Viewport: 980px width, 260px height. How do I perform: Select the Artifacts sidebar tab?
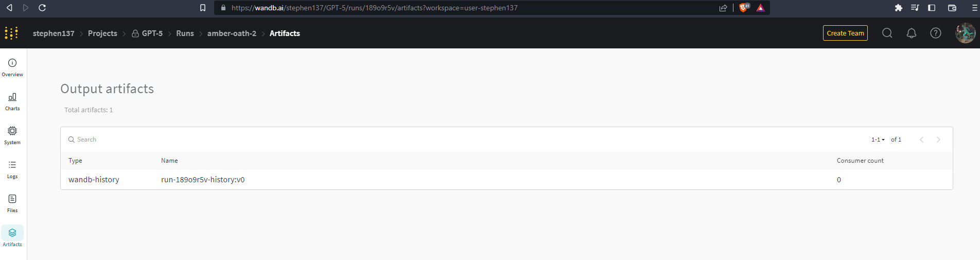click(12, 237)
